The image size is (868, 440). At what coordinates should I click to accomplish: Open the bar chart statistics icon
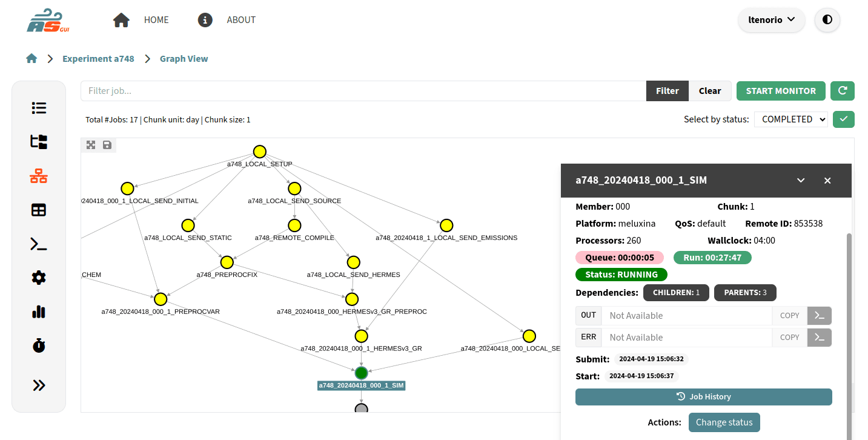[x=39, y=312]
